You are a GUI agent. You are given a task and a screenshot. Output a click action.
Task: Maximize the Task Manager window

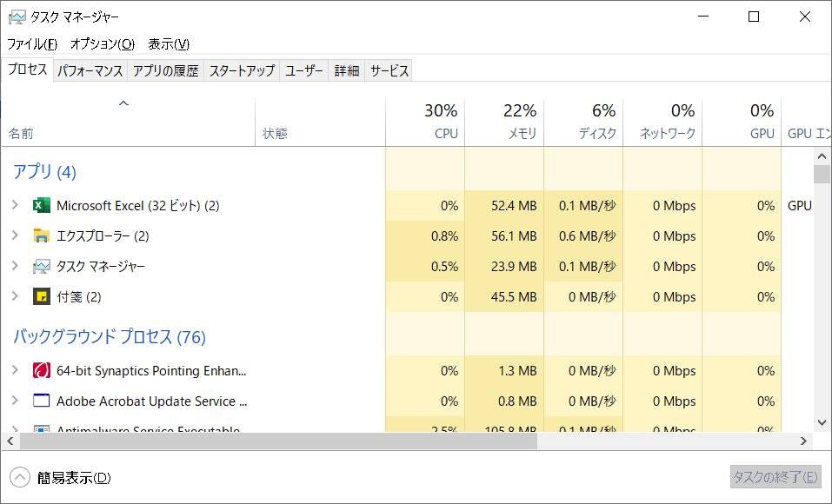point(754,17)
